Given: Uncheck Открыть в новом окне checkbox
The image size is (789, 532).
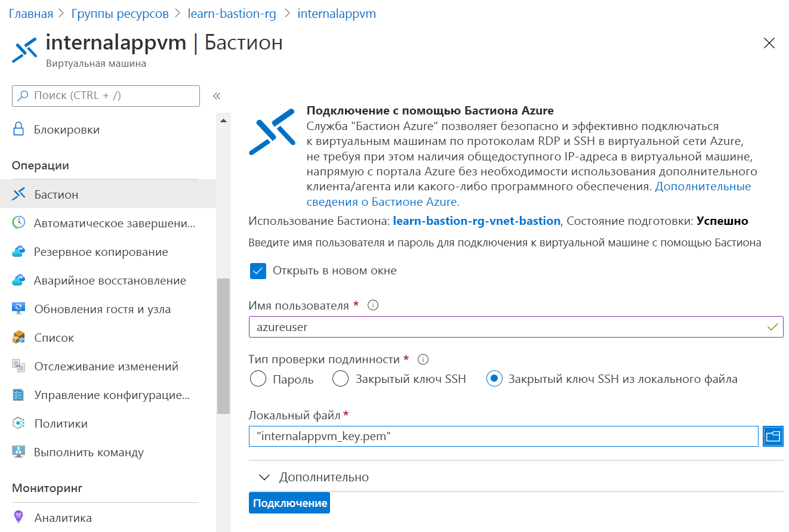Looking at the screenshot, I should [258, 271].
